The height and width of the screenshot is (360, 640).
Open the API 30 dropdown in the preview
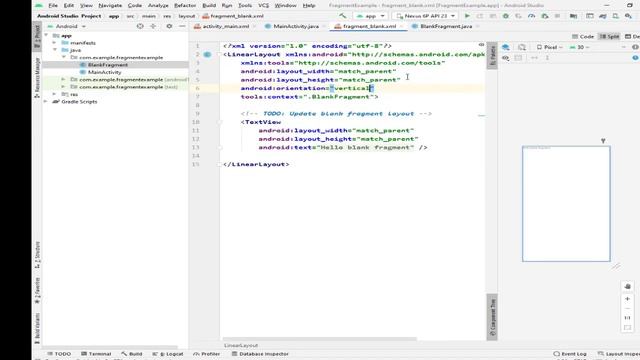(580, 47)
